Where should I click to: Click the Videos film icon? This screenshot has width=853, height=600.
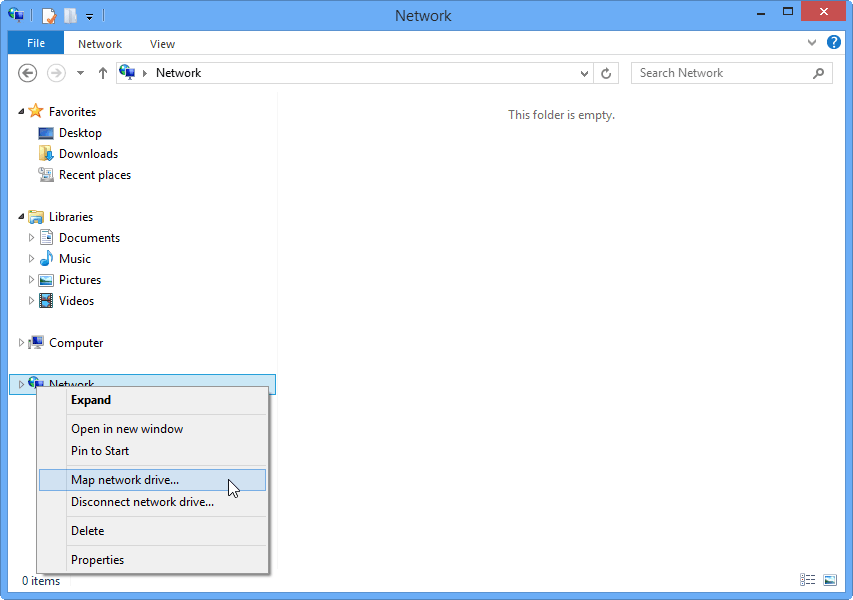click(x=46, y=301)
